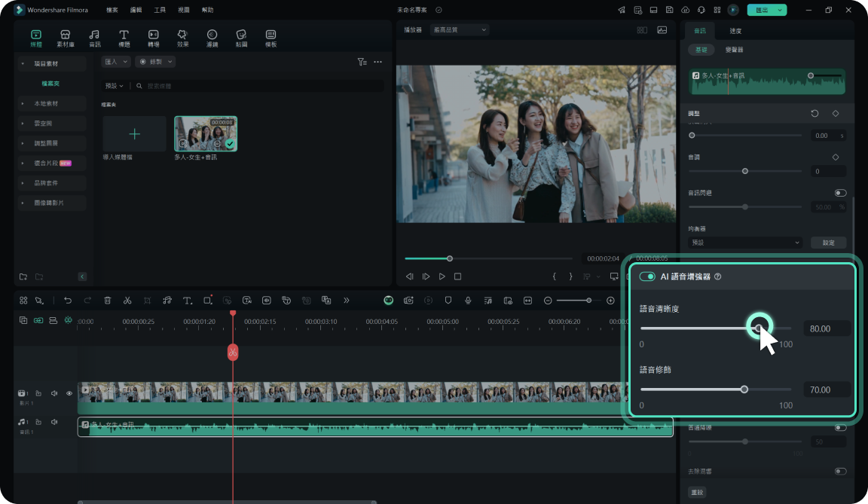Open the export button dropdown arrow
Viewport: 868px width, 504px height.
[780, 10]
